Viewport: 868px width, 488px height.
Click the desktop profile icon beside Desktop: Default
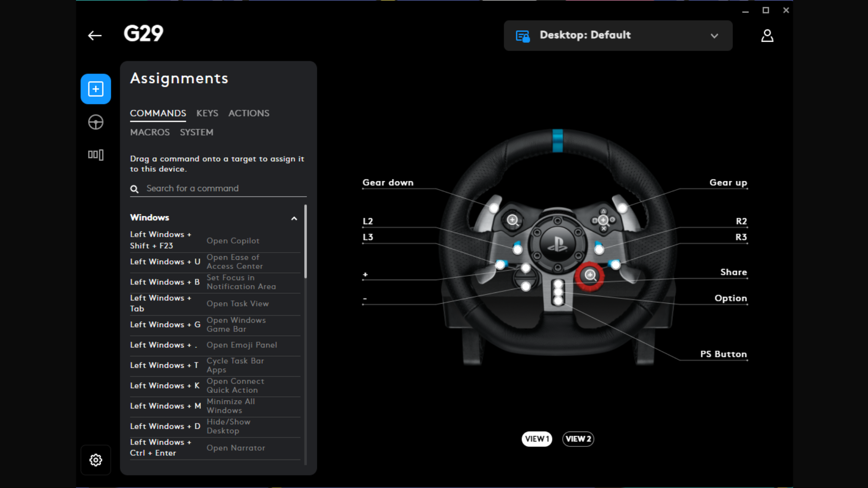point(523,36)
